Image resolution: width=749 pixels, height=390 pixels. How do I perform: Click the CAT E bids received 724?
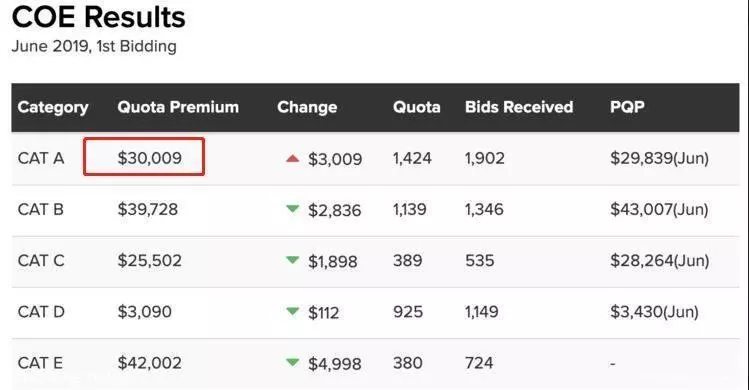click(x=479, y=363)
